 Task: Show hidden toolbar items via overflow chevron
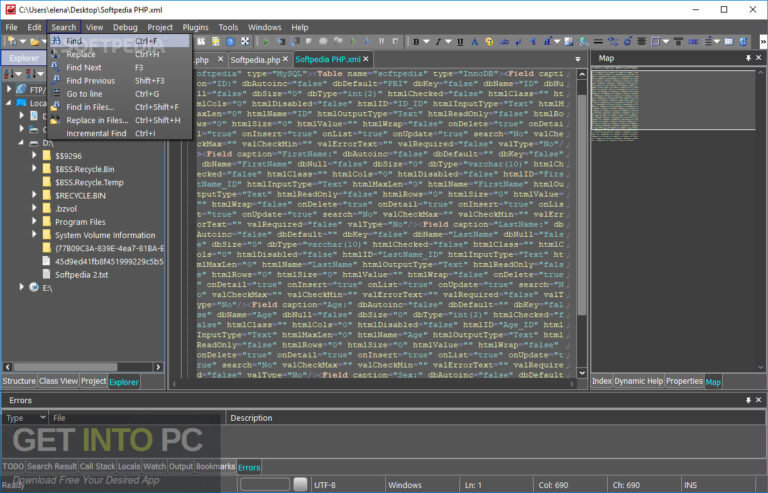coord(763,42)
